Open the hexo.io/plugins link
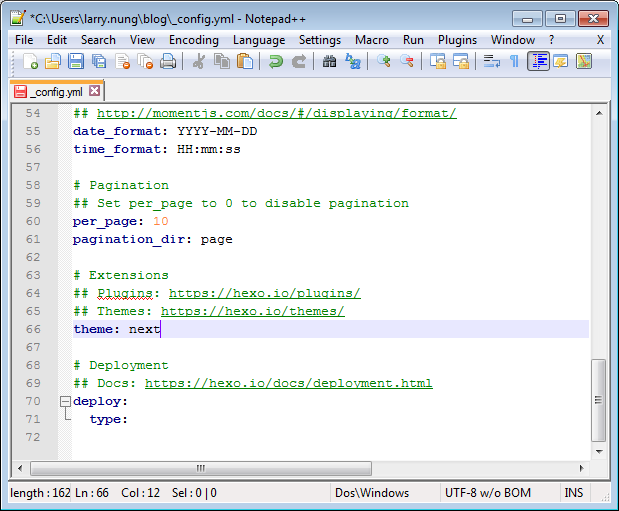The image size is (619, 511). tap(264, 293)
